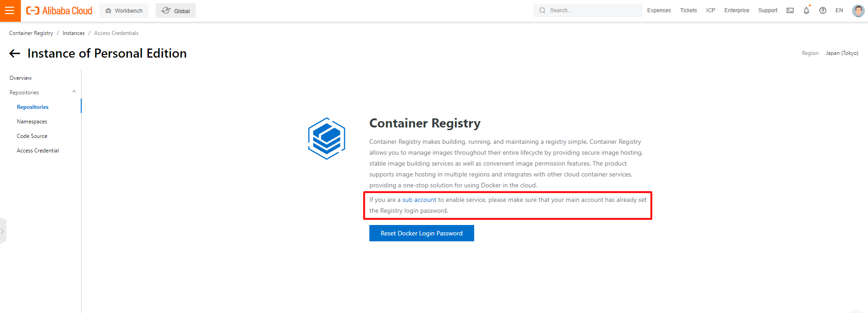Image resolution: width=868 pixels, height=313 pixels.
Task: Open Japan (Tokyo) region selector
Action: tap(842, 53)
